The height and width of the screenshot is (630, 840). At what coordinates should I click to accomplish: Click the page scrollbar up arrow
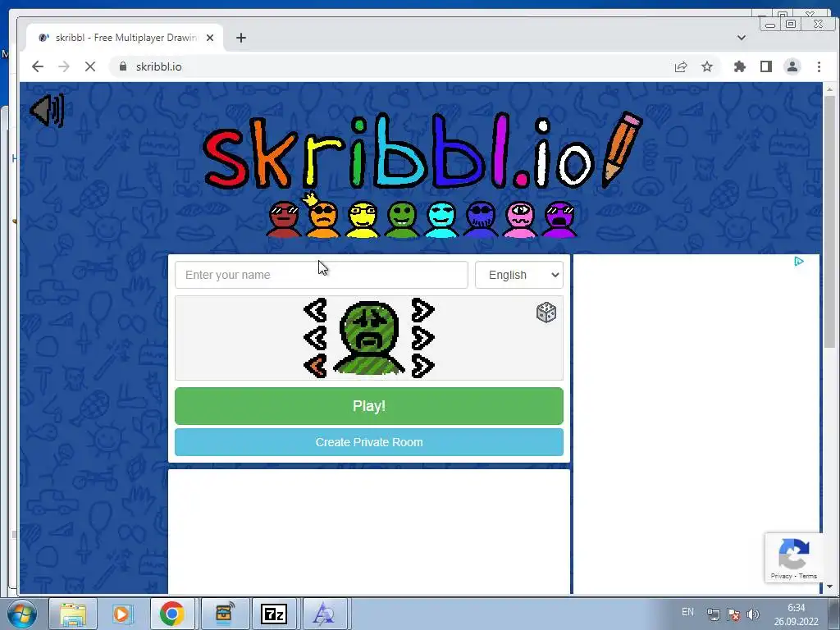click(829, 89)
